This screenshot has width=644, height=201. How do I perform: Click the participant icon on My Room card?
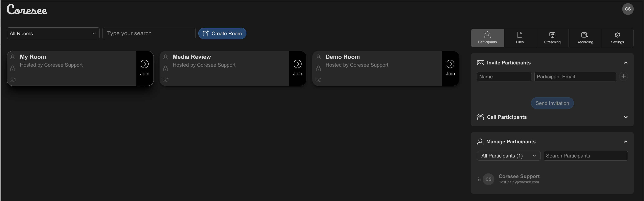pos(13,57)
